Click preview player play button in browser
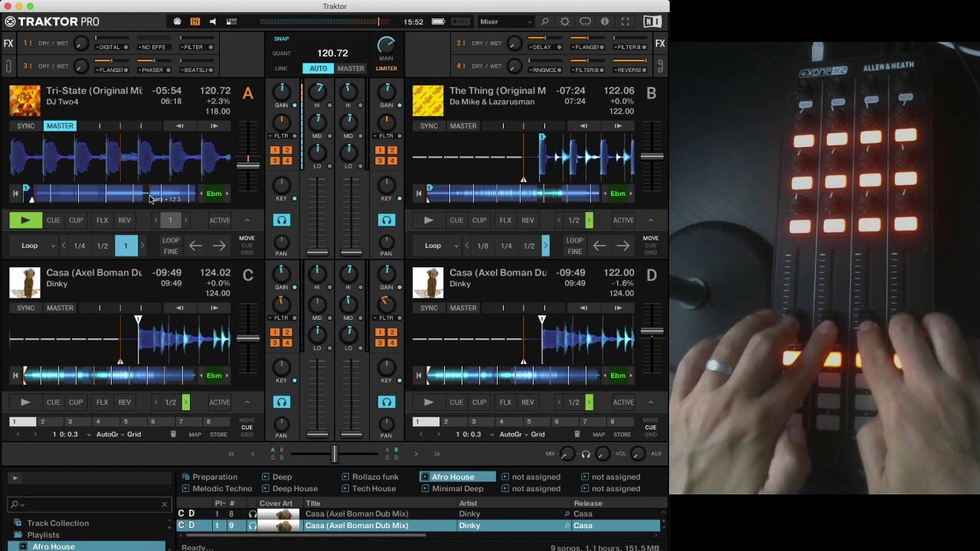 click(x=15, y=478)
